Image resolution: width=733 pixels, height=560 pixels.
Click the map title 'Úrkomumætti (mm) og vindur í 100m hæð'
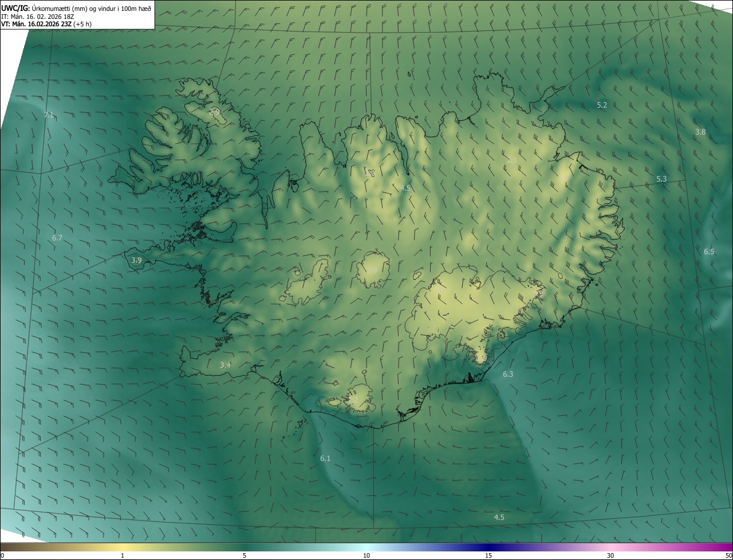[x=92, y=8]
